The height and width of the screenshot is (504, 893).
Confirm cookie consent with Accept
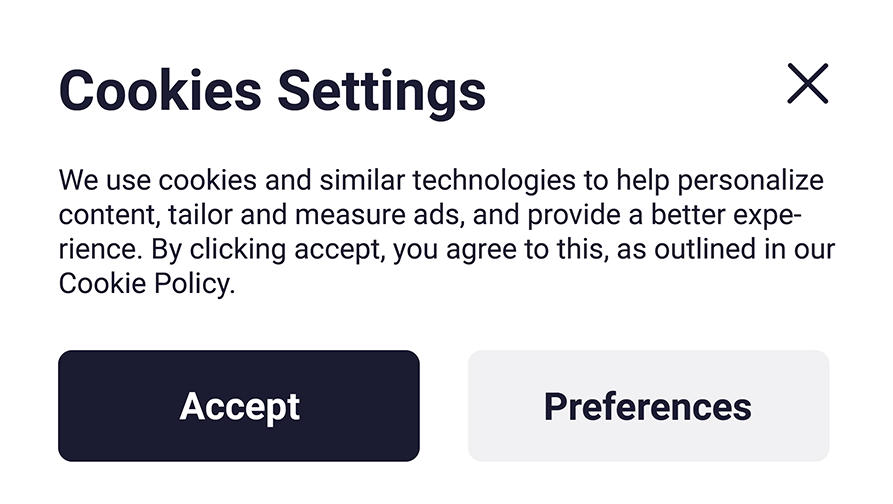tap(239, 406)
